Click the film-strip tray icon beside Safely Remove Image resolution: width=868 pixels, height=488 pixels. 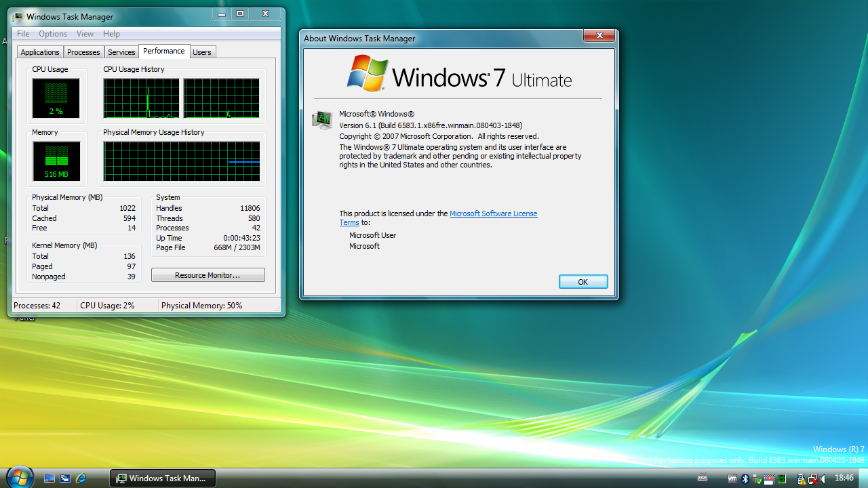coord(770,479)
